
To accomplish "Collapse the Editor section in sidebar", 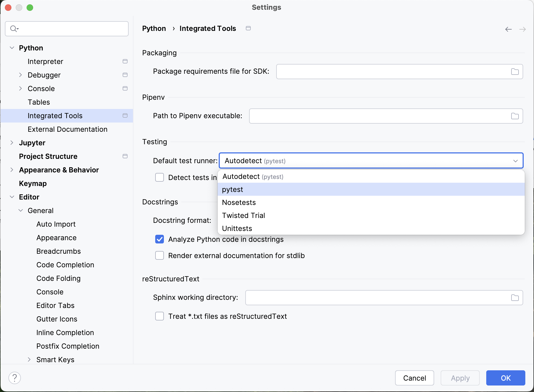I will [12, 197].
